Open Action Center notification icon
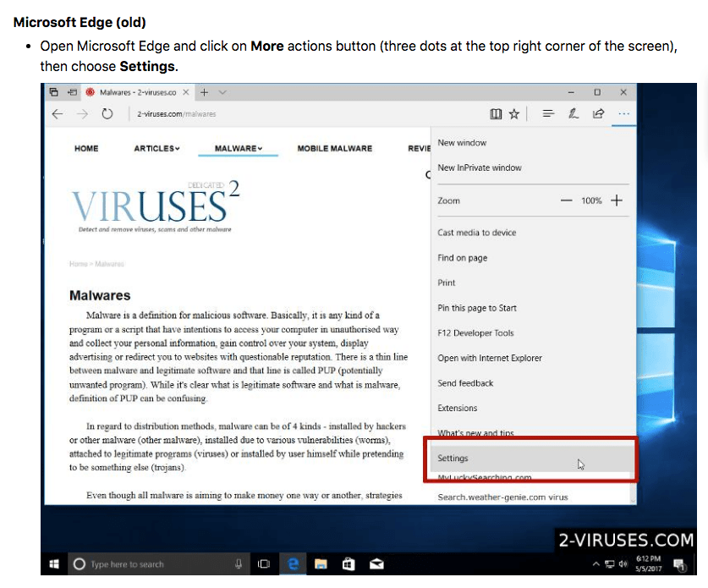 (x=679, y=564)
